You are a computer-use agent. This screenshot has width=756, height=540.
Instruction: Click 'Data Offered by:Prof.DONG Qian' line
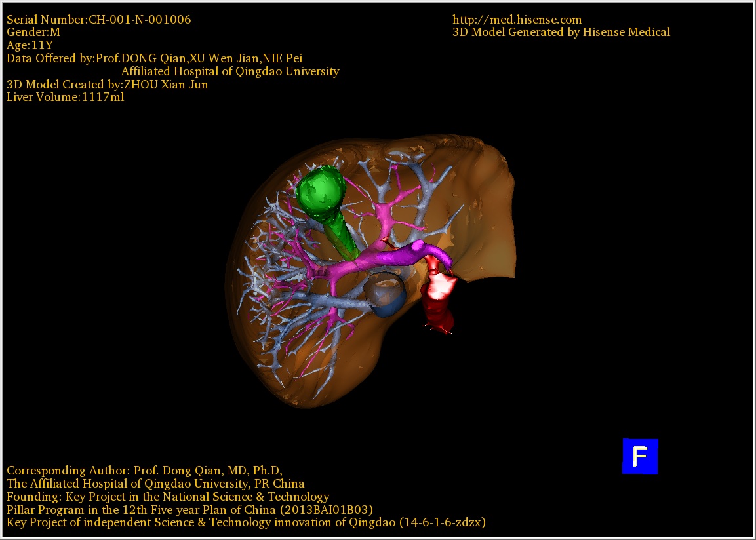tap(154, 58)
